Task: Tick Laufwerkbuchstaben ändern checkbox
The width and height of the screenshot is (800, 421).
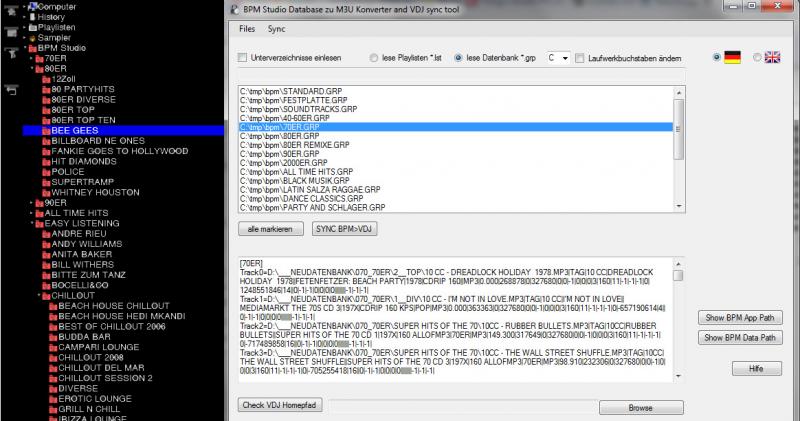Action: [580, 58]
